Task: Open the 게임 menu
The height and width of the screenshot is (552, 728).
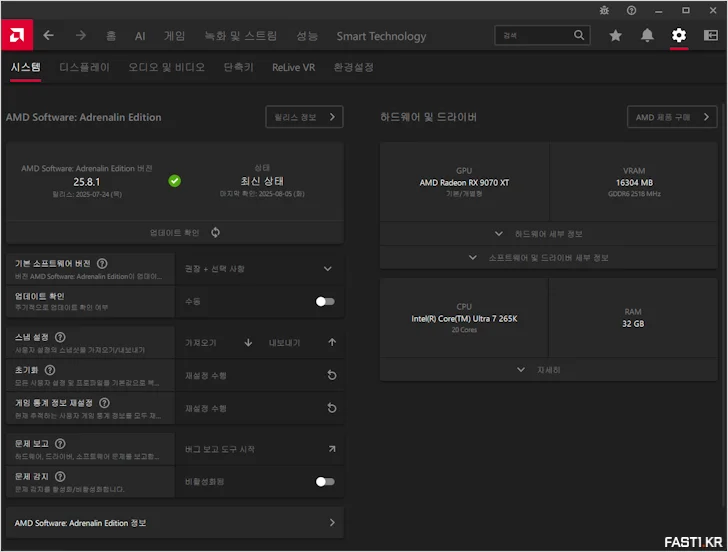Action: 175,36
